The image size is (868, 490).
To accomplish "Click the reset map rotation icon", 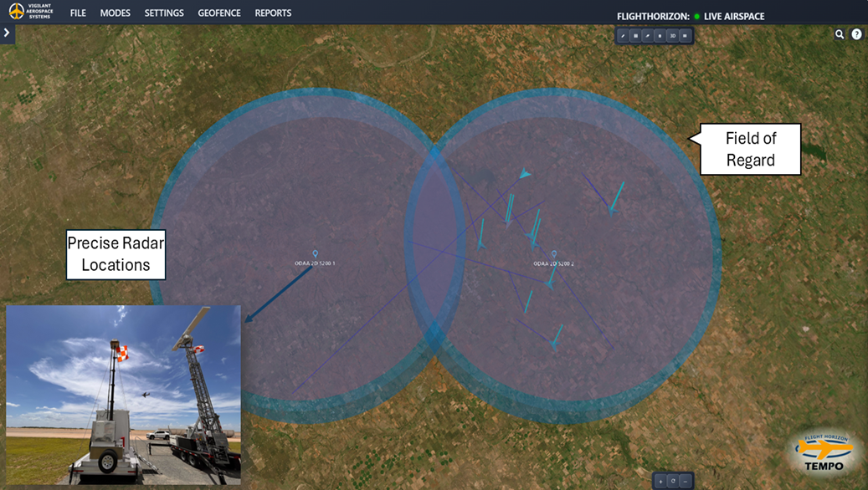I will (673, 481).
